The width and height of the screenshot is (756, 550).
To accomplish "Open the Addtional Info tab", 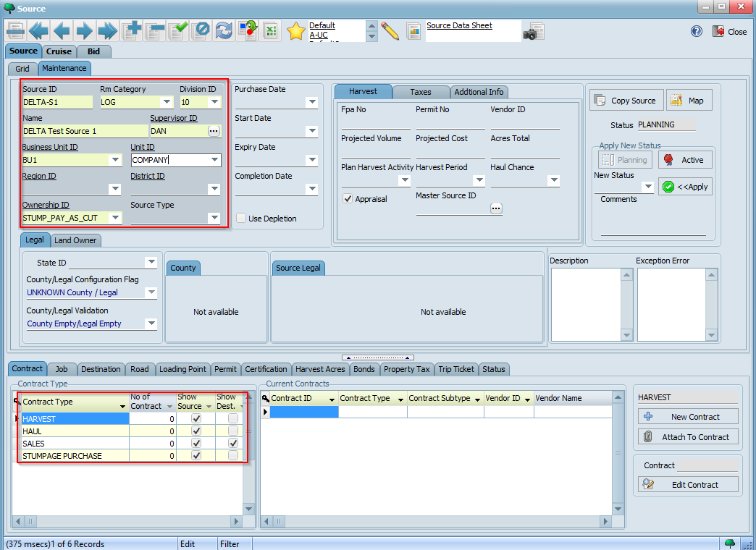I will tap(478, 92).
